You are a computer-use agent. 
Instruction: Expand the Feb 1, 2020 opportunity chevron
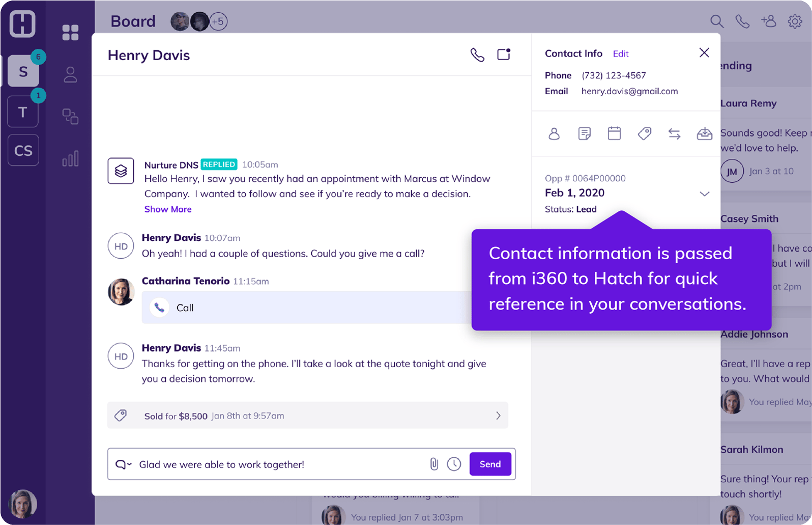(704, 194)
